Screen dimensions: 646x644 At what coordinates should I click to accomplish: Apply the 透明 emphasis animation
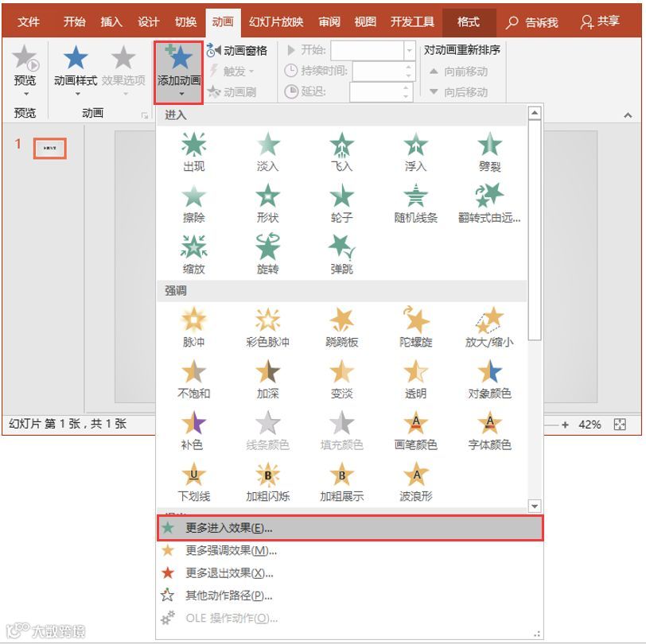click(416, 378)
